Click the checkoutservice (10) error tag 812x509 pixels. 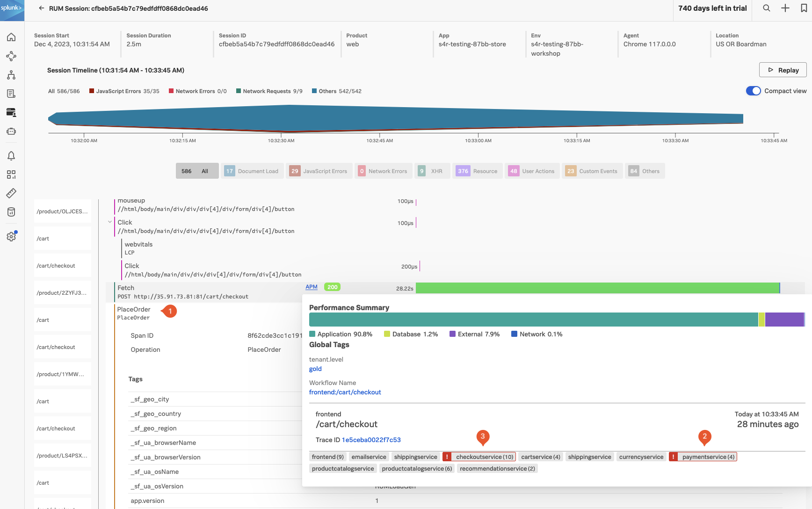tap(479, 457)
